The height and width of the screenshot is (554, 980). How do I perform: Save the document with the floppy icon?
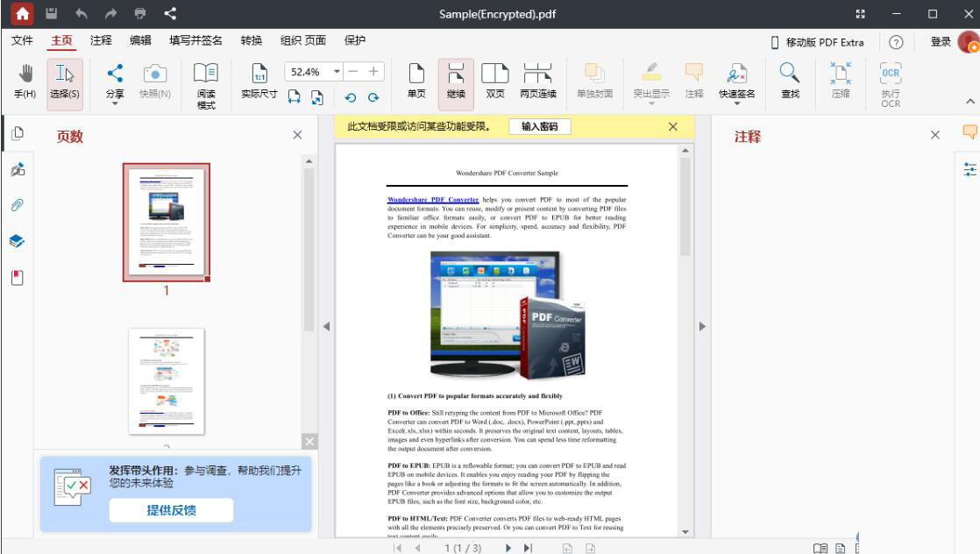[51, 13]
